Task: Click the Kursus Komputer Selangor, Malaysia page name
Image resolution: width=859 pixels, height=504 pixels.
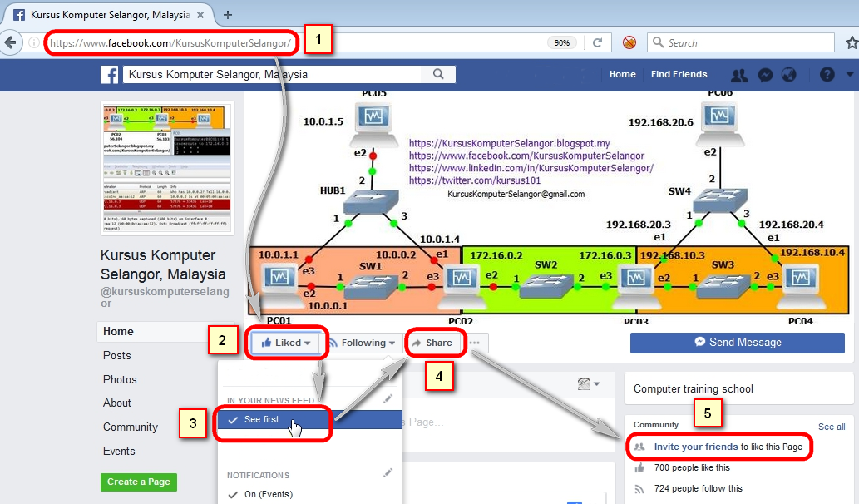Action: pos(163,264)
